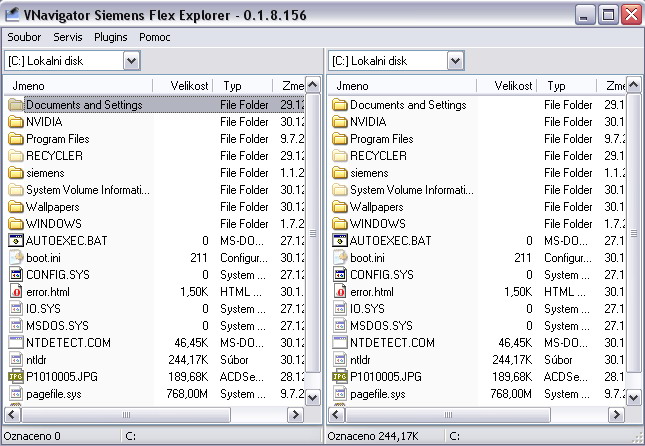Click right pane vertical scrollbar down arrow

pyautogui.click(x=633, y=397)
